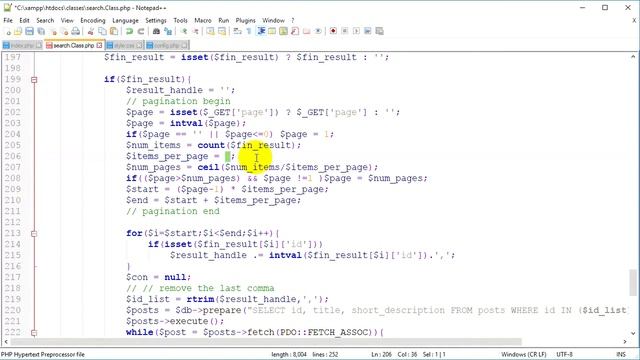Cut the selection with the scissors icon
Viewport: 640px width, 360px height.
[91, 31]
